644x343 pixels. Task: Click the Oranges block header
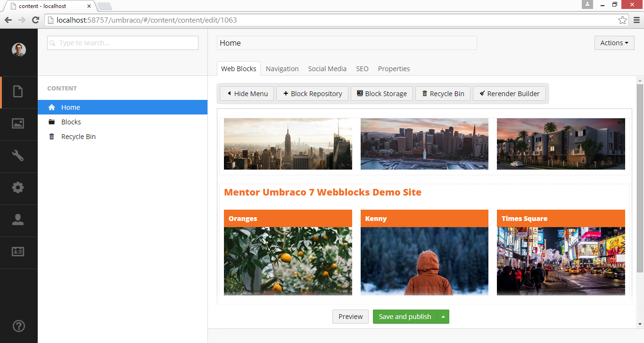[x=288, y=218]
